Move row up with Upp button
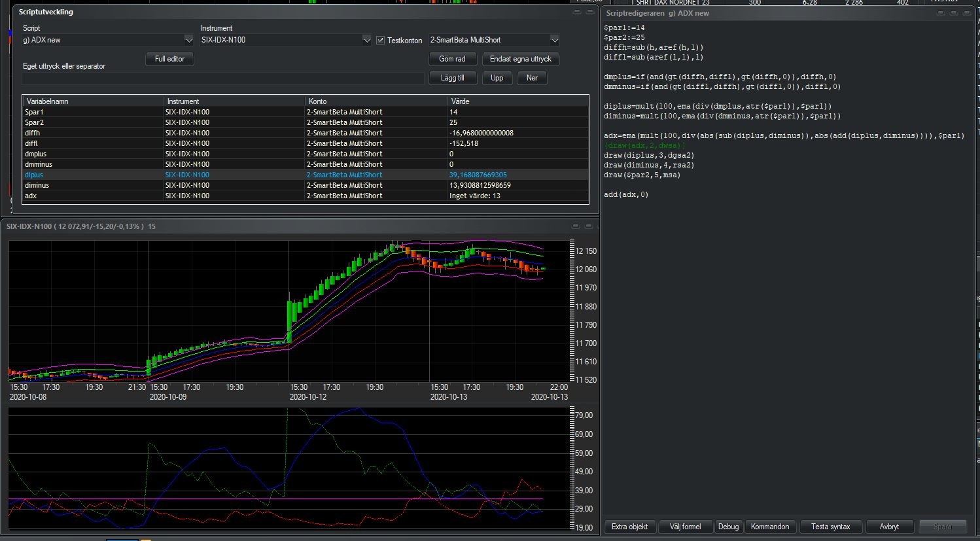Screen dimensions: 980x541 point(497,78)
